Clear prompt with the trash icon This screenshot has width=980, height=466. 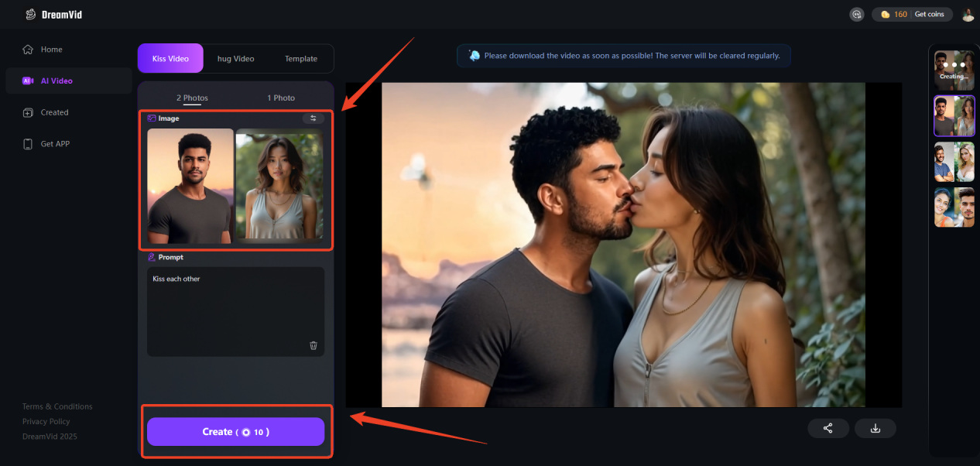pyautogui.click(x=314, y=346)
